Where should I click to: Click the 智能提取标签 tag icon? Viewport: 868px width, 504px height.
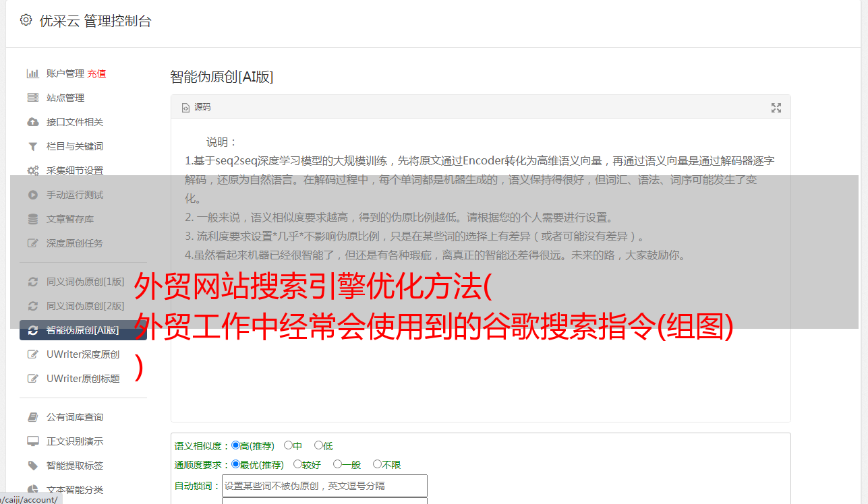tap(32, 466)
